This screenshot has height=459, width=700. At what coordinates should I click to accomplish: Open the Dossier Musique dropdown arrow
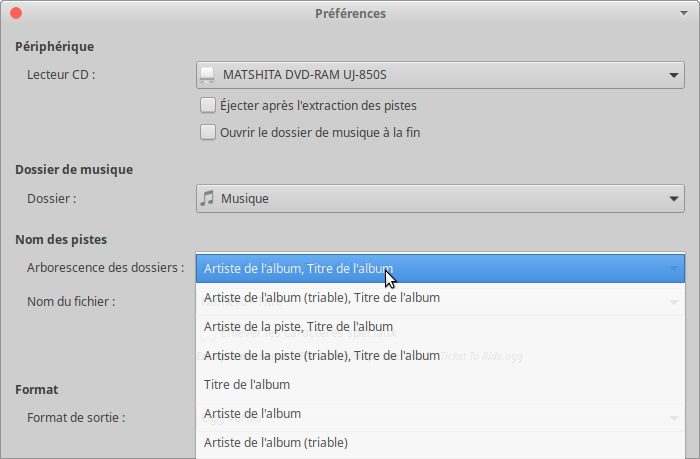tap(674, 199)
